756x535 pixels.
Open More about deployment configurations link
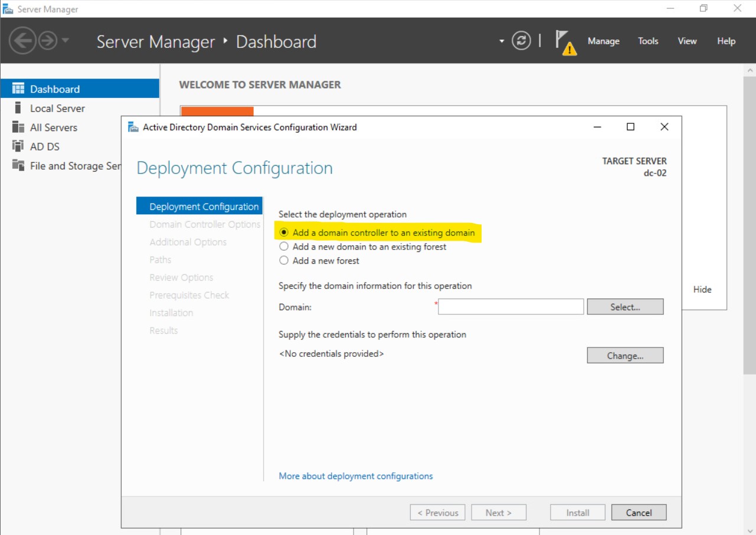(x=355, y=476)
